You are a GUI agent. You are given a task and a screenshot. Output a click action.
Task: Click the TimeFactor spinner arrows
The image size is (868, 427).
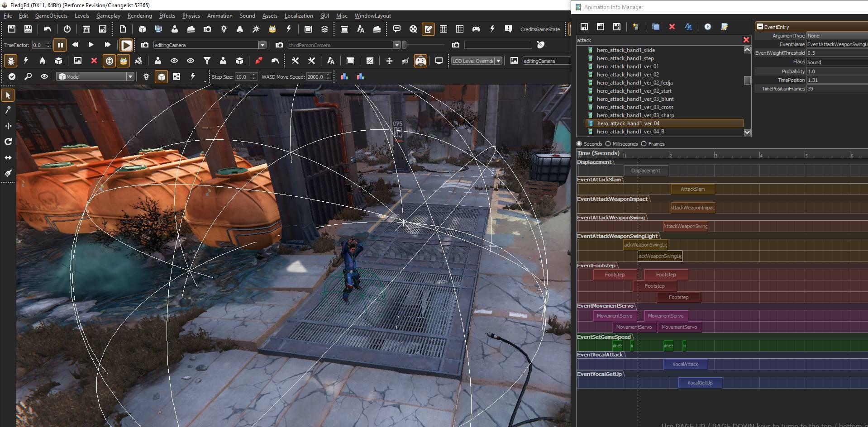tap(48, 45)
